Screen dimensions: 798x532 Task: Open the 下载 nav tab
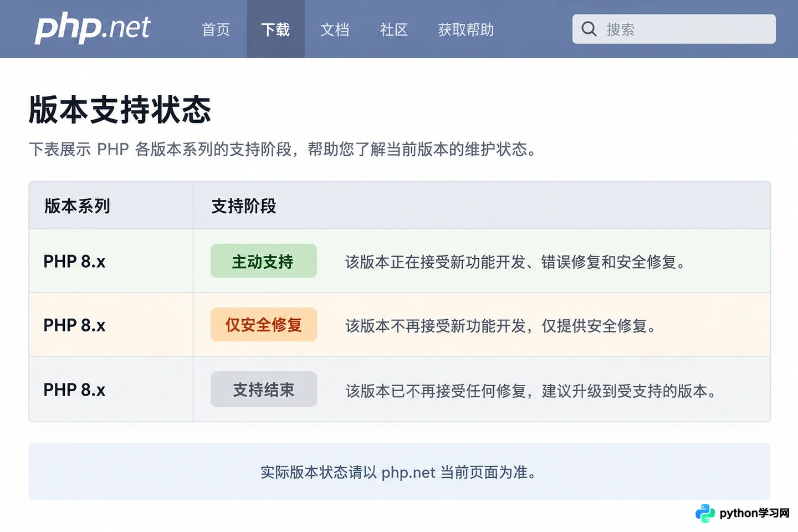click(275, 29)
